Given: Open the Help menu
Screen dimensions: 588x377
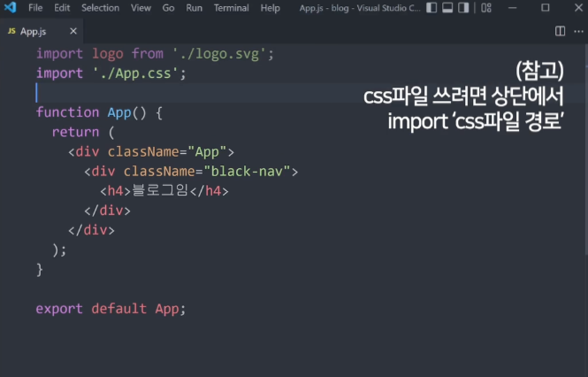Looking at the screenshot, I should [271, 8].
